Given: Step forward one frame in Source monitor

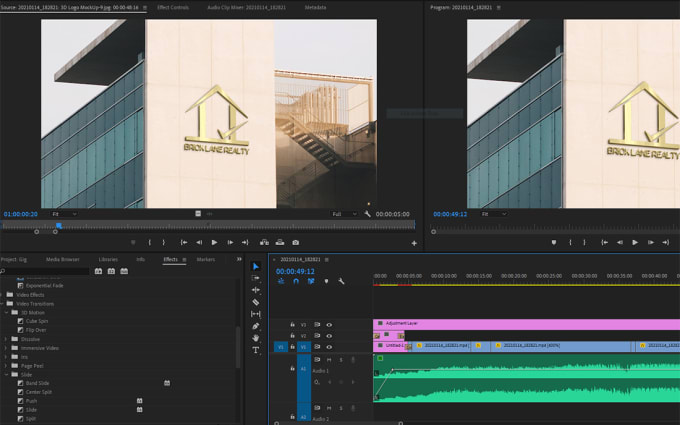Looking at the screenshot, I should [230, 242].
